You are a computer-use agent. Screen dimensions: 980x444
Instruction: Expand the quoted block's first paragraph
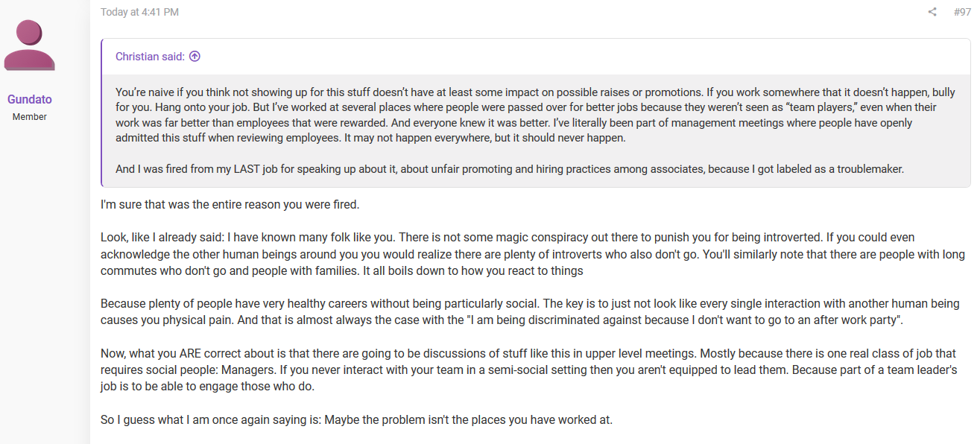[x=535, y=115]
